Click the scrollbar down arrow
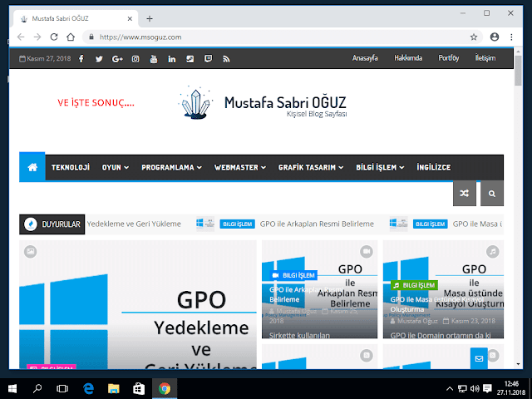Image resolution: width=532 pixels, height=399 pixels. 518,364
